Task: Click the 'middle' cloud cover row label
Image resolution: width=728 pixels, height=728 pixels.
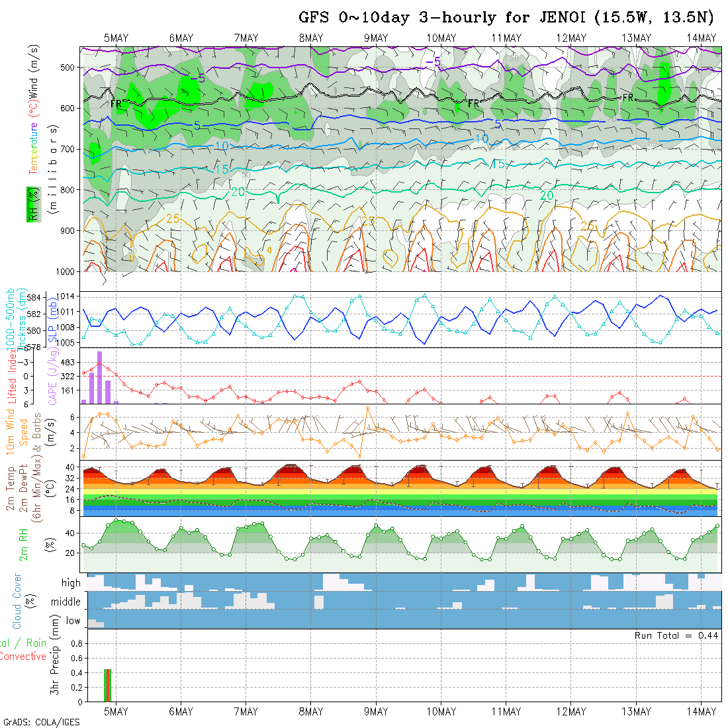Action: pyautogui.click(x=66, y=602)
